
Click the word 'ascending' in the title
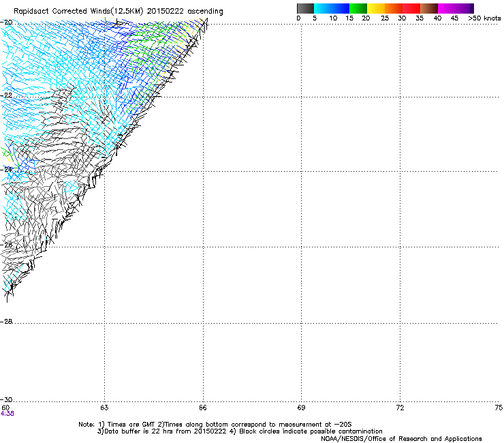click(205, 12)
